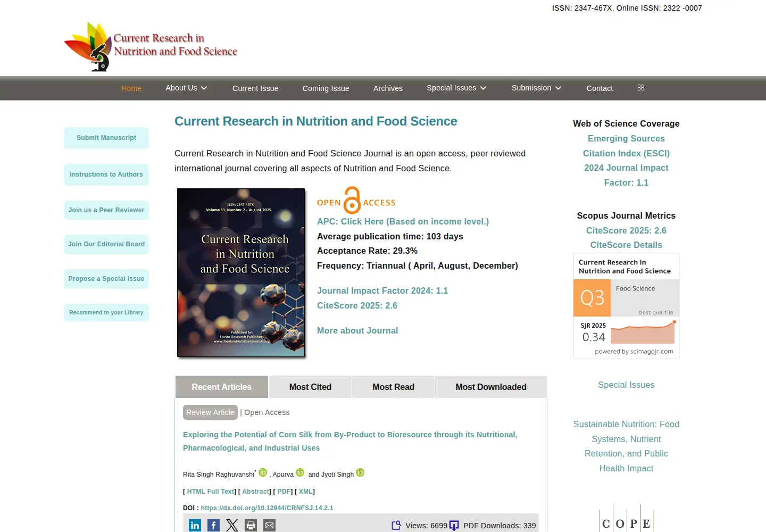Click Join us a Peer Reviewer
766x532 pixels.
click(x=106, y=210)
